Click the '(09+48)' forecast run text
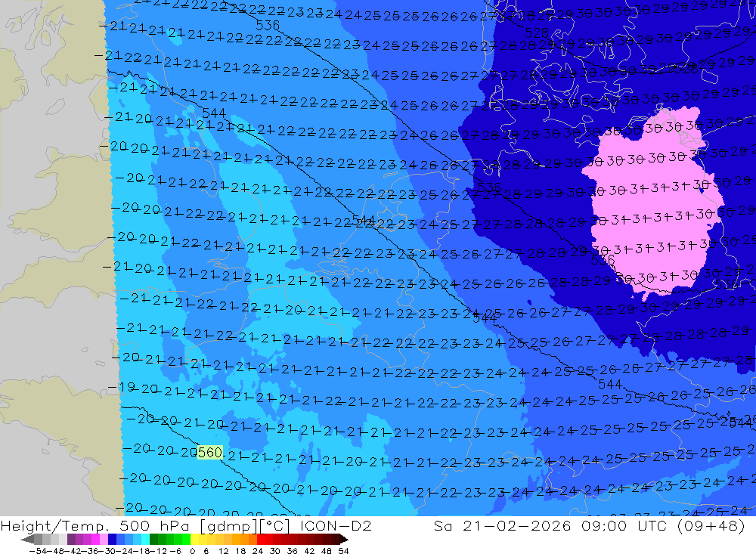 [x=711, y=525]
